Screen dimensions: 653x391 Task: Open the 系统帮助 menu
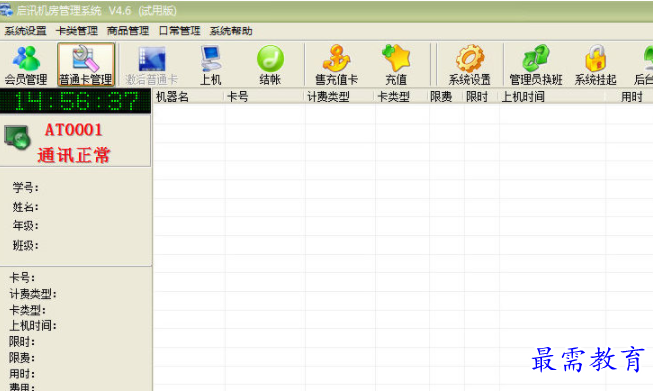click(231, 31)
